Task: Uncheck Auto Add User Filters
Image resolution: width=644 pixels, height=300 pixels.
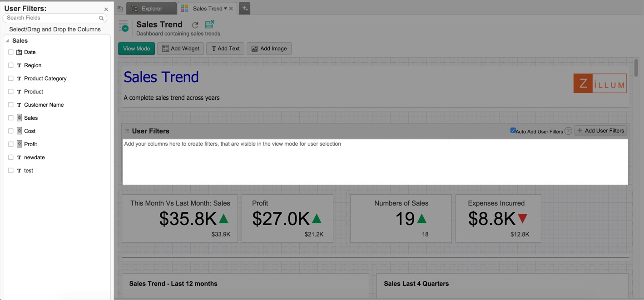Action: click(513, 131)
